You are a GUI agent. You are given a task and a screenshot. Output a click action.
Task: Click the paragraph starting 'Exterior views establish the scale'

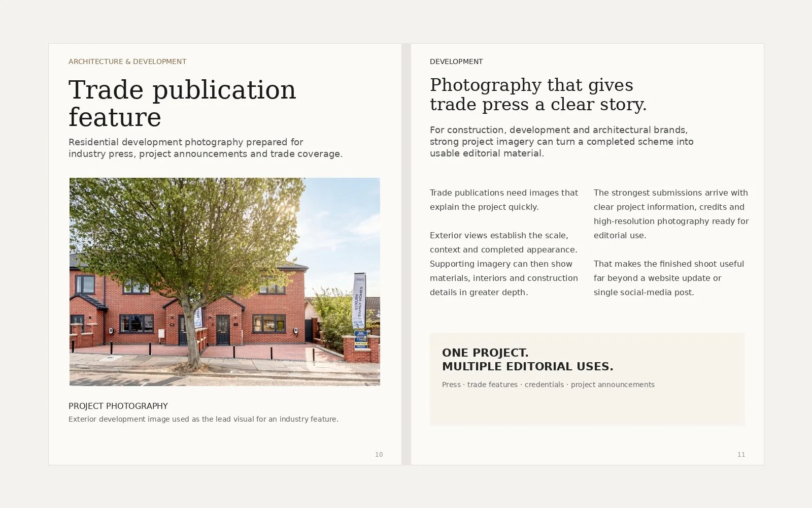click(x=504, y=264)
